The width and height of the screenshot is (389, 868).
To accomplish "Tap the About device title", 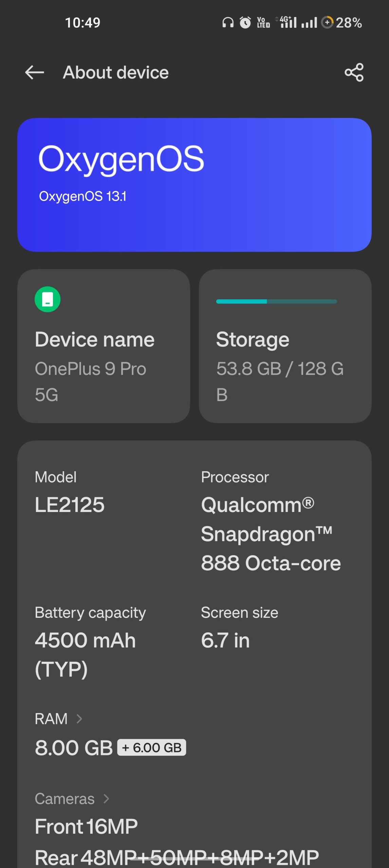I will 115,72.
